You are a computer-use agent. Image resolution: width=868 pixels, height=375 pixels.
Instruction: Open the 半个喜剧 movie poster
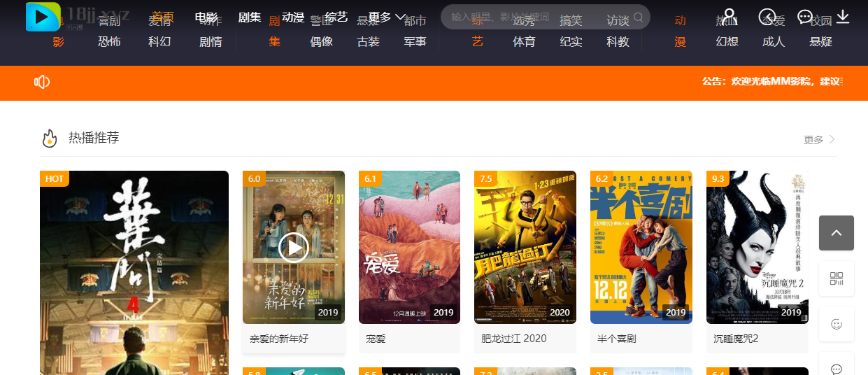point(641,247)
